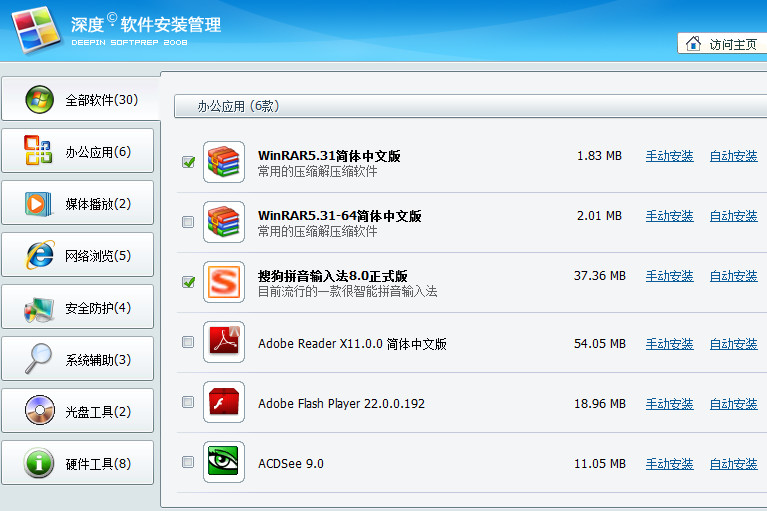
Task: Click the 37.36 MB size value
Action: point(600,276)
